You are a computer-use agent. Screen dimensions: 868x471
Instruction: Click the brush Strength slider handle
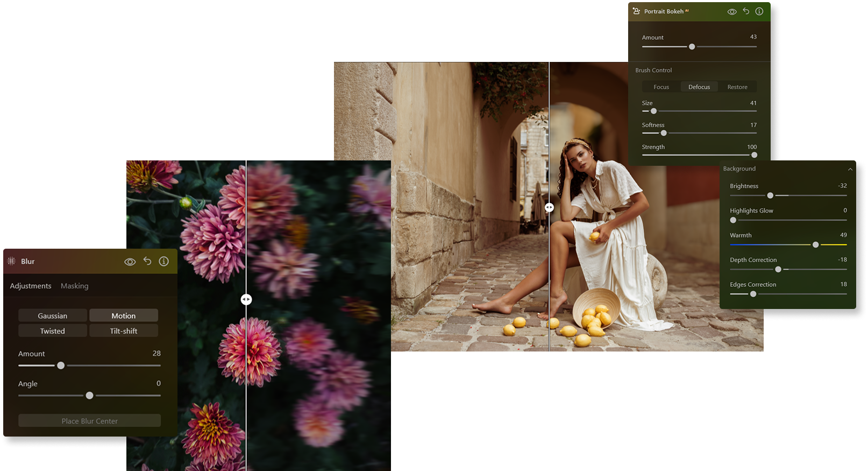[755, 155]
